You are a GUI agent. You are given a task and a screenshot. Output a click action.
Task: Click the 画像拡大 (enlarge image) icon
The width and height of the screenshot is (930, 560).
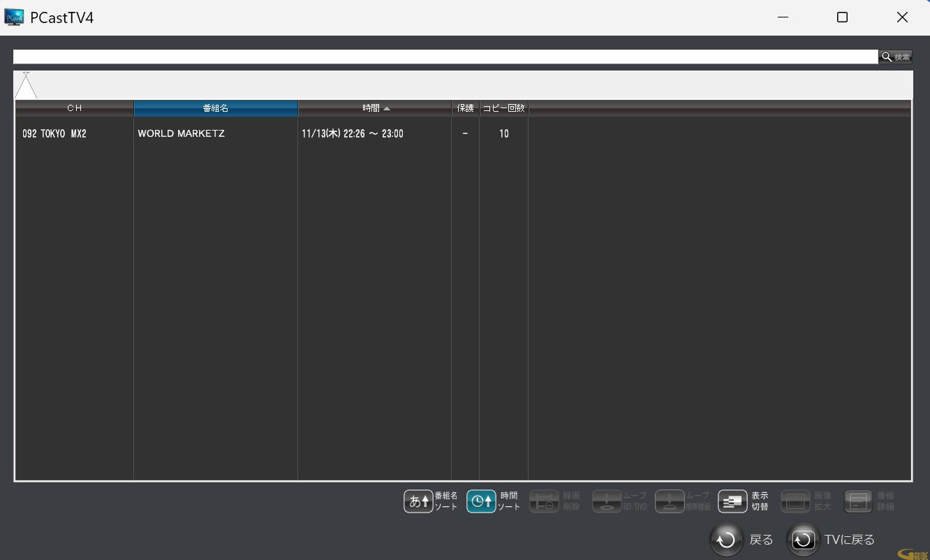795,501
